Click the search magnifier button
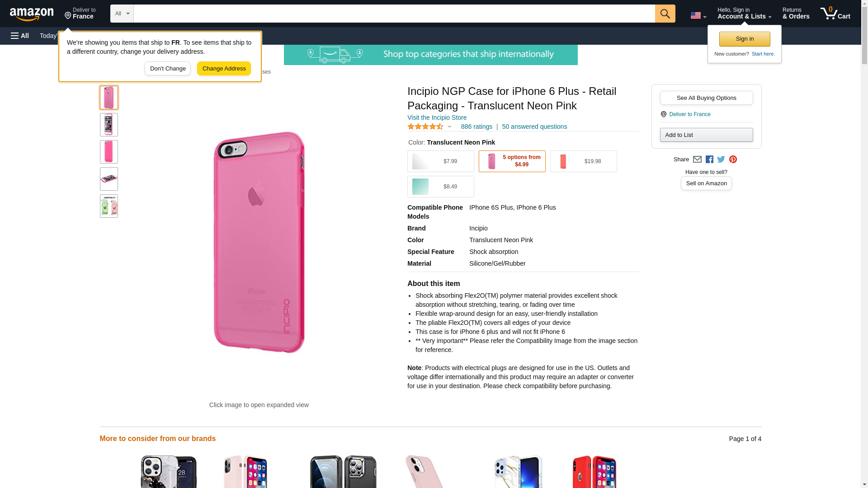The width and height of the screenshot is (868, 488). tap(665, 14)
